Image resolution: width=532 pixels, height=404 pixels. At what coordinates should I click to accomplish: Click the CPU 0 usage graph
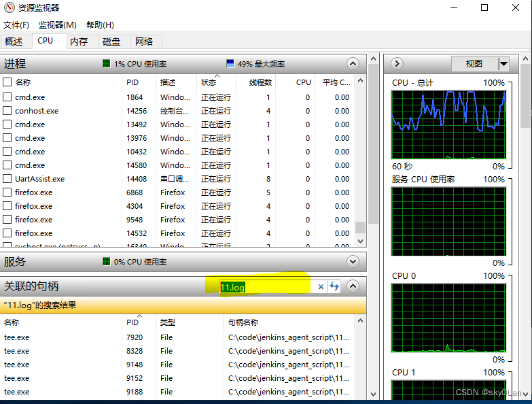[x=448, y=318]
